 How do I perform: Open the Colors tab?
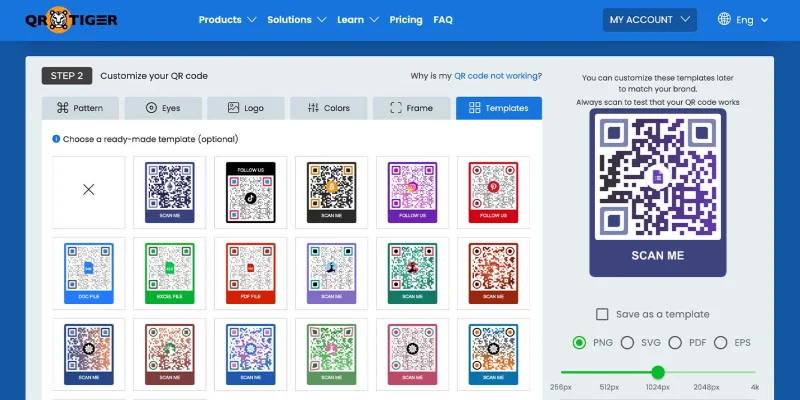click(329, 108)
